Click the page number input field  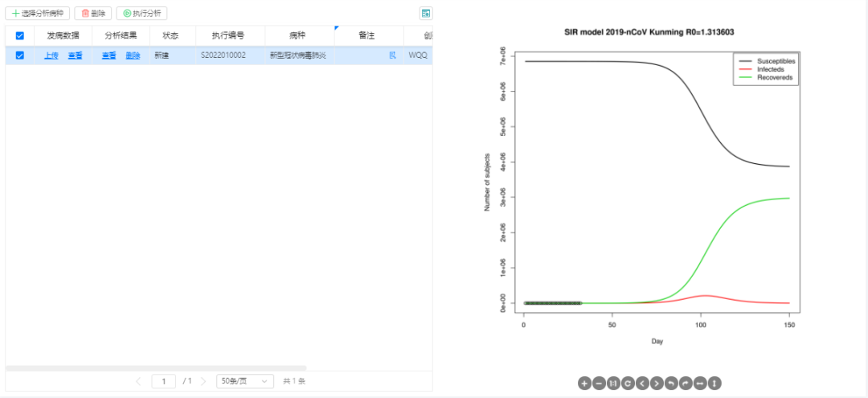(x=164, y=381)
